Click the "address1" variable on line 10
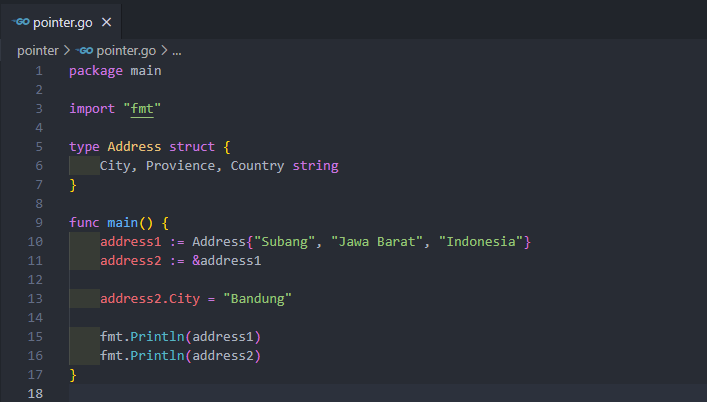 coord(131,242)
